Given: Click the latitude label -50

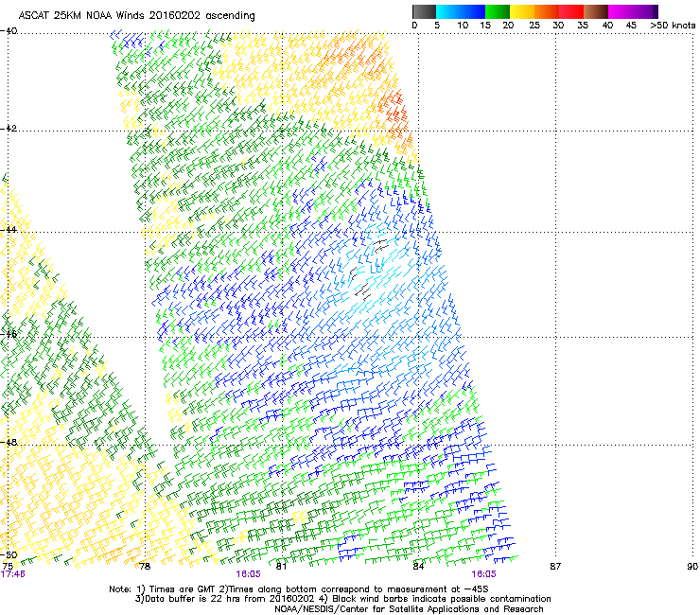Looking at the screenshot, I should point(9,554).
